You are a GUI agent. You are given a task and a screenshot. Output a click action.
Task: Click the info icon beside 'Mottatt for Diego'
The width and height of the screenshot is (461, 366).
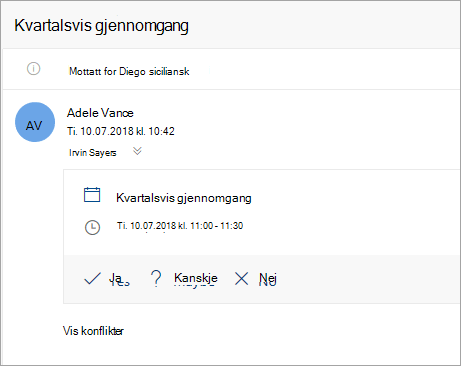[x=33, y=69]
